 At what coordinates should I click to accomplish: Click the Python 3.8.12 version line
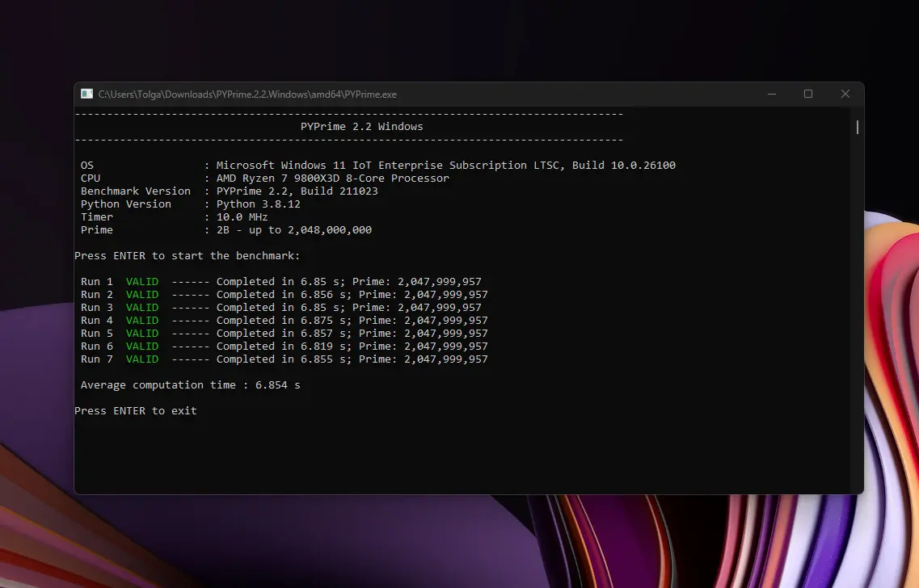pyautogui.click(x=191, y=204)
